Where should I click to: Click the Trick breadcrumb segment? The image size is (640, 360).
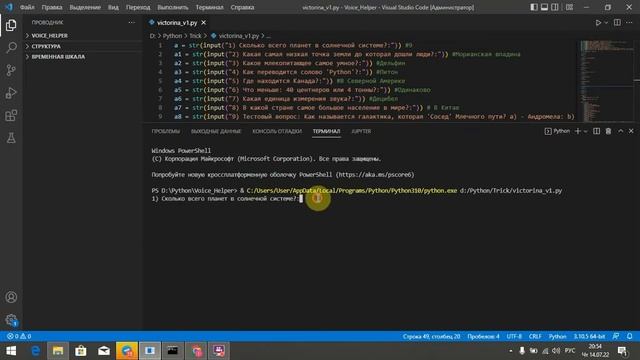coord(195,36)
